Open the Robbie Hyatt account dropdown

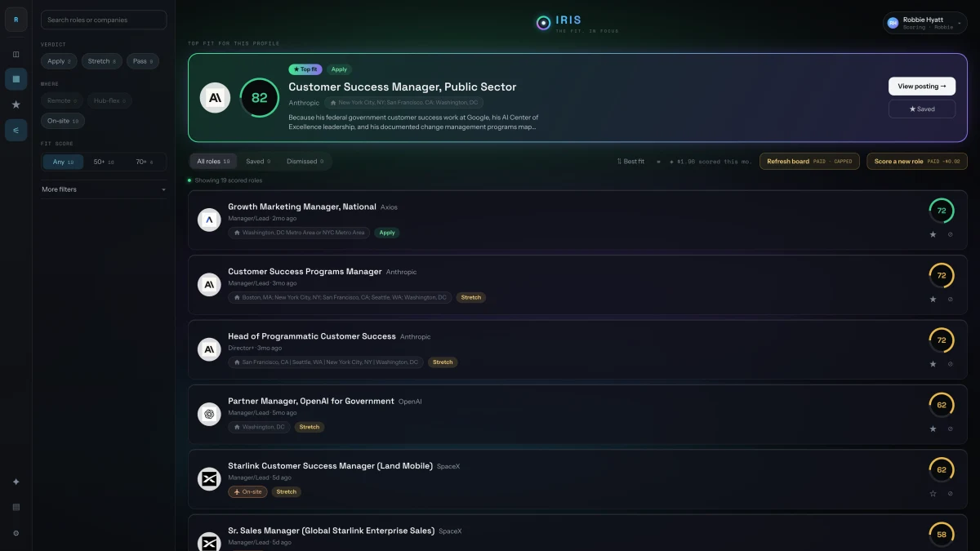924,23
